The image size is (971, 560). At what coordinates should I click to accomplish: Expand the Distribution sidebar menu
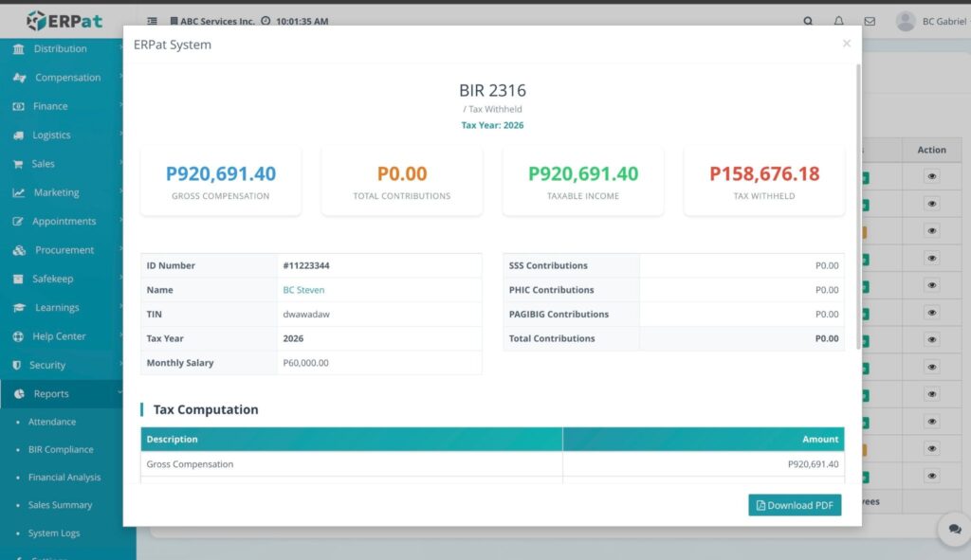click(61, 49)
